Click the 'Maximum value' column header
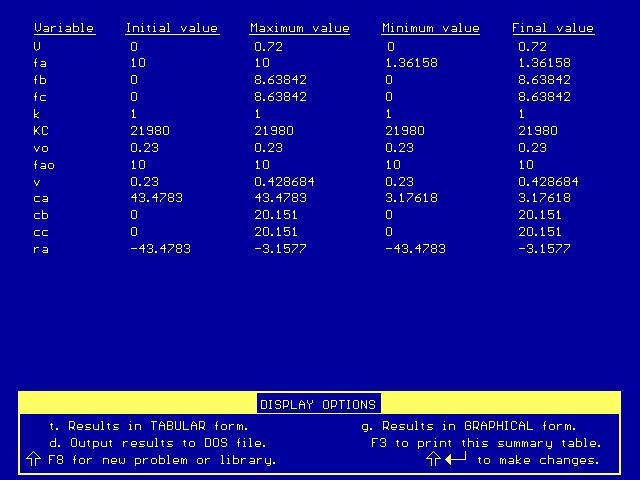The height and width of the screenshot is (480, 640). [300, 28]
